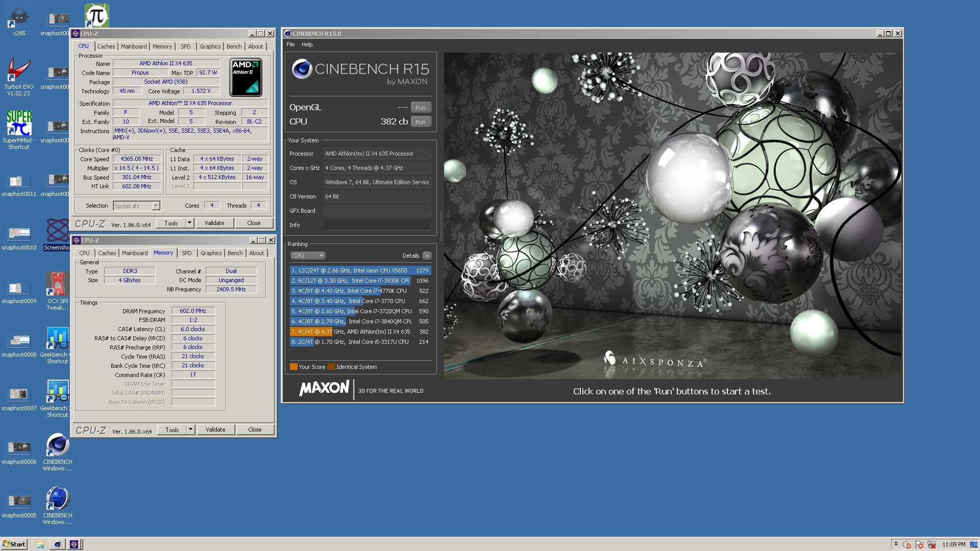Open the x265 desktop shortcut
The width and height of the screenshot is (980, 551).
19,21
